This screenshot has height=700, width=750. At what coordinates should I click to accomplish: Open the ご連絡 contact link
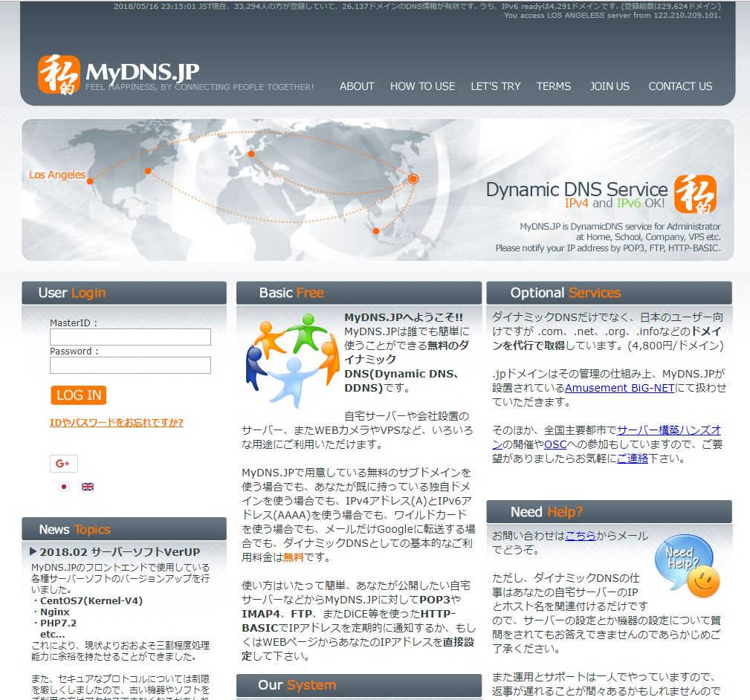tap(633, 458)
